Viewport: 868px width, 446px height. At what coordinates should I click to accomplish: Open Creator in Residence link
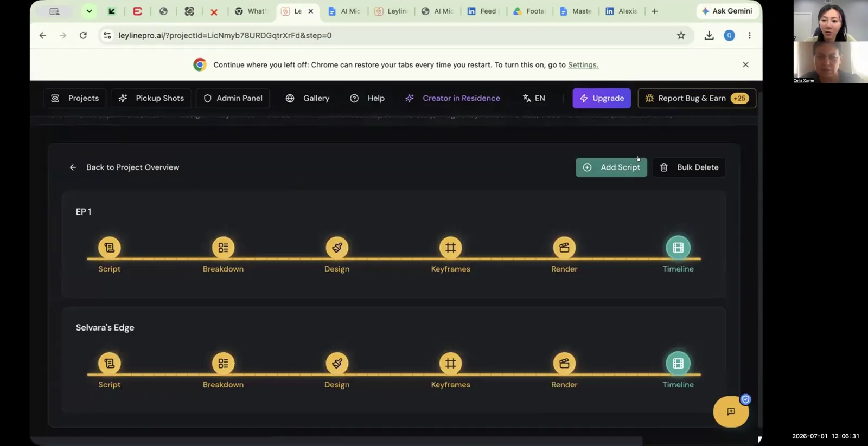click(452, 98)
